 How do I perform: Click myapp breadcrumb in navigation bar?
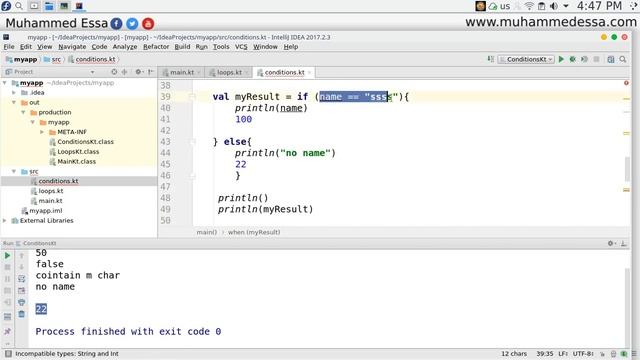pyautogui.click(x=21, y=59)
